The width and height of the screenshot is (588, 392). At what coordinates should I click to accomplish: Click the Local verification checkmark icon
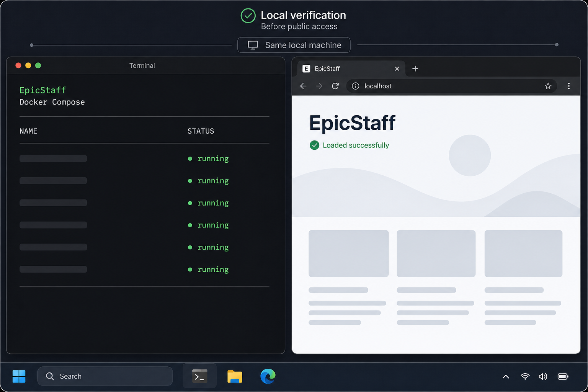[x=248, y=16]
